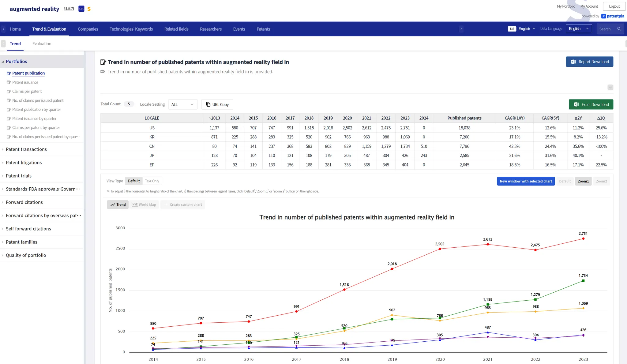Click the US badge next to the title
627x364 pixels.
pyautogui.click(x=81, y=9)
